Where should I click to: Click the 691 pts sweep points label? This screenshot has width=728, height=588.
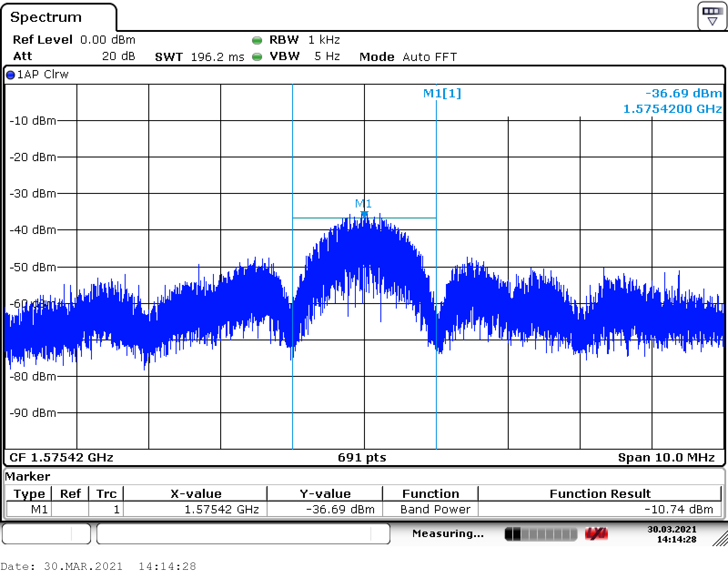tap(362, 457)
